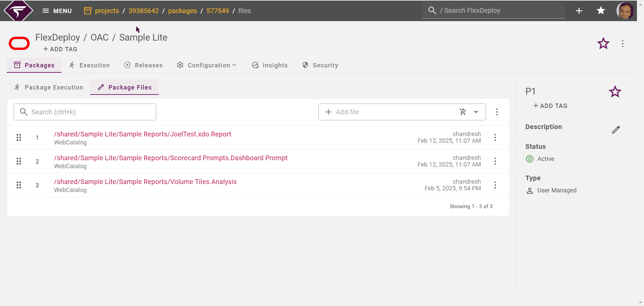644x306 pixels.
Task: Click the 'Feb 5, 2025, 9:54 PM' timestamp
Action: point(452,188)
